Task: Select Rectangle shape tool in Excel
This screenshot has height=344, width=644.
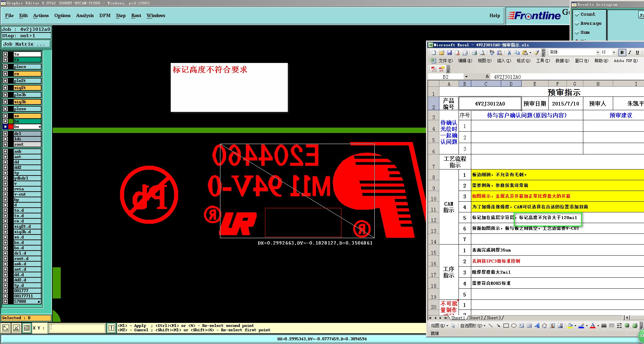Action: click(506, 326)
